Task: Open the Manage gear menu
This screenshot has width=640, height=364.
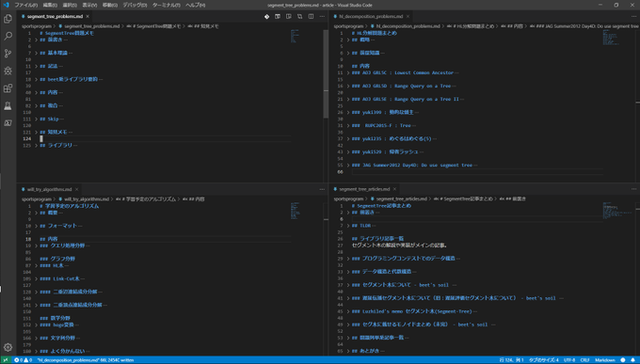Action: (x=8, y=348)
